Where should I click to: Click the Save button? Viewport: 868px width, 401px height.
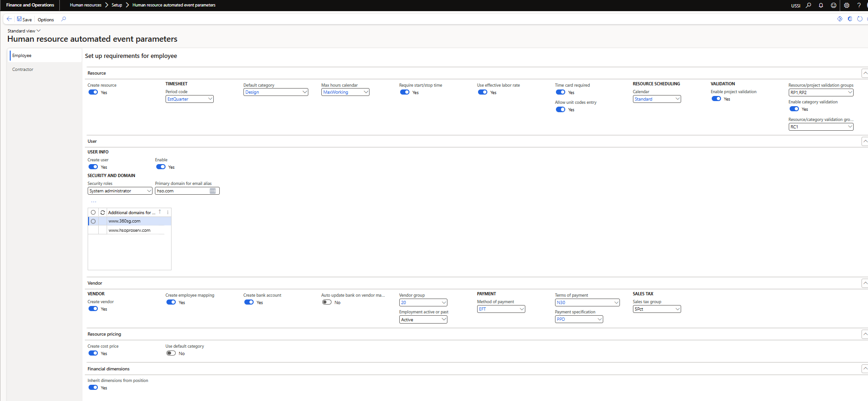tap(25, 19)
